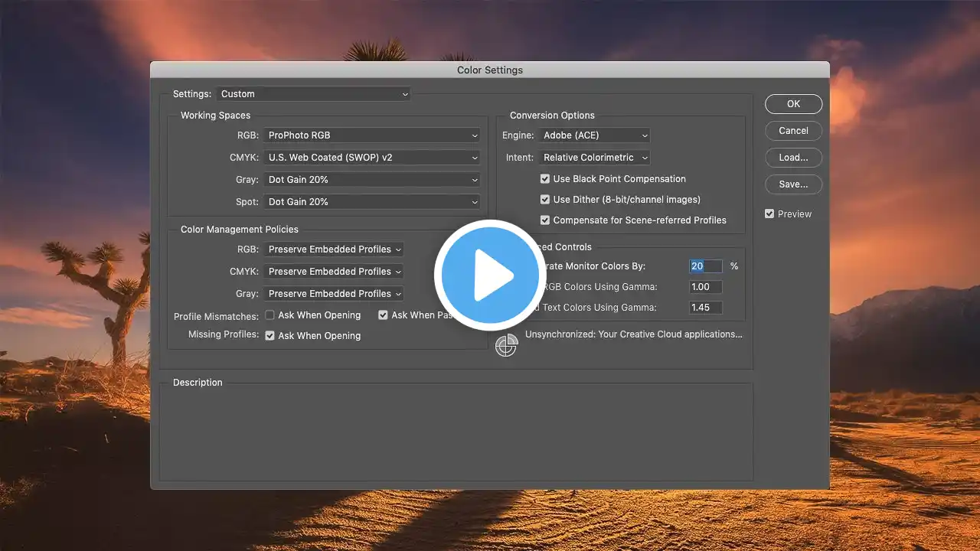Image resolution: width=980 pixels, height=551 pixels.
Task: Open the Spot working space Dot Gain dropdown
Action: pos(371,202)
